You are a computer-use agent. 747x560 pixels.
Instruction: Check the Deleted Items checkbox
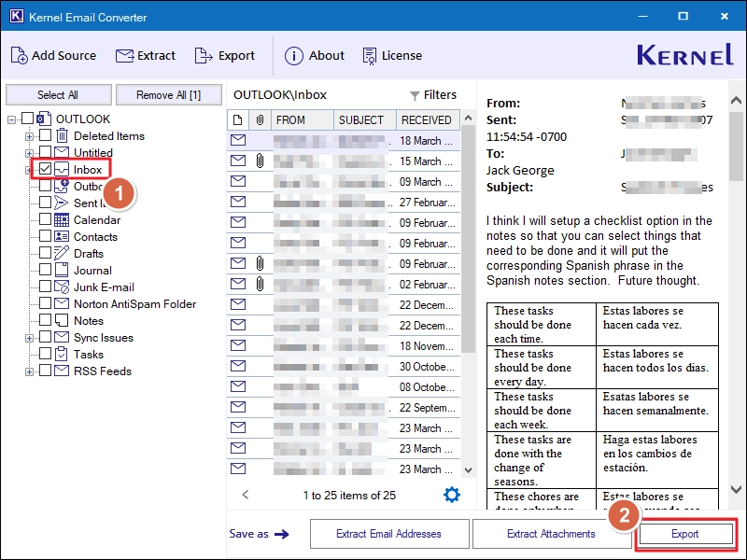[45, 135]
